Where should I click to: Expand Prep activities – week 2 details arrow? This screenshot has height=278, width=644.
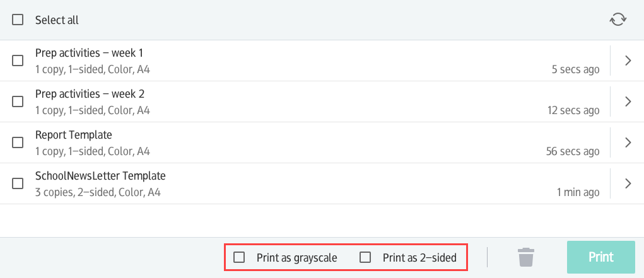click(628, 101)
